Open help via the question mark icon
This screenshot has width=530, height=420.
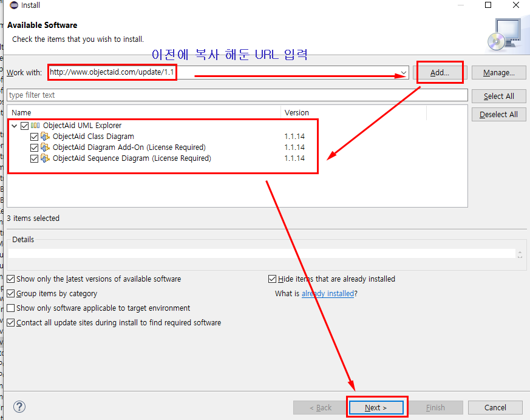pyautogui.click(x=19, y=407)
